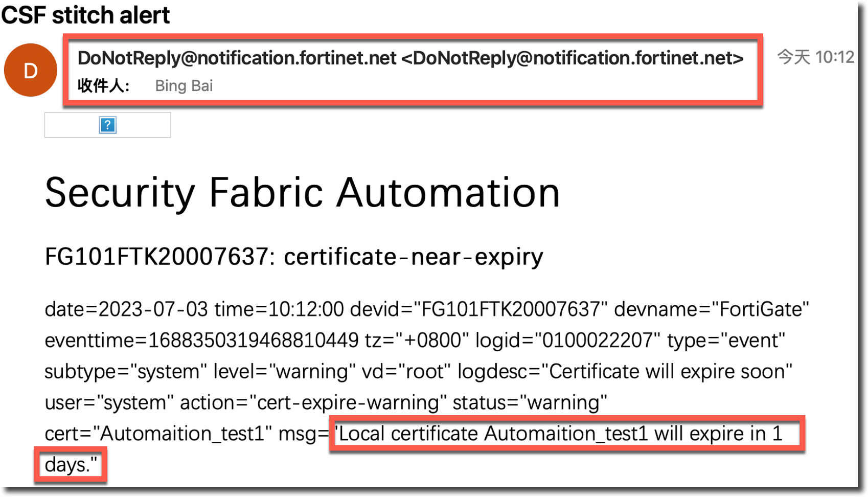Click the highlighted "days." text
Image resolution: width=868 pixels, height=497 pixels.
coord(71,465)
